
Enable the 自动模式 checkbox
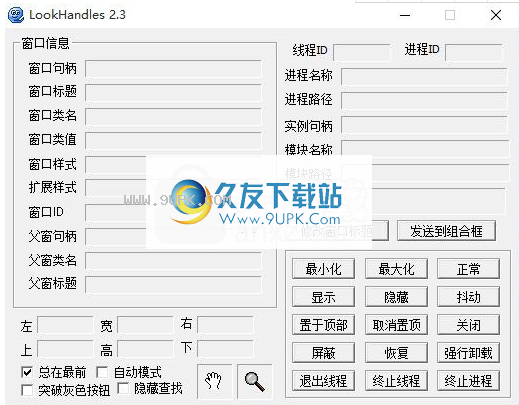(102, 372)
